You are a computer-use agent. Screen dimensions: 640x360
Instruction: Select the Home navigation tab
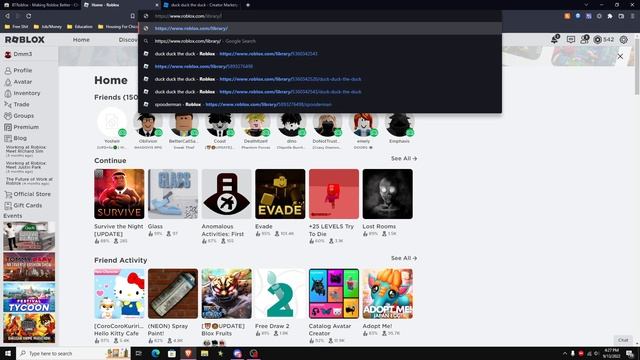pyautogui.click(x=81, y=40)
